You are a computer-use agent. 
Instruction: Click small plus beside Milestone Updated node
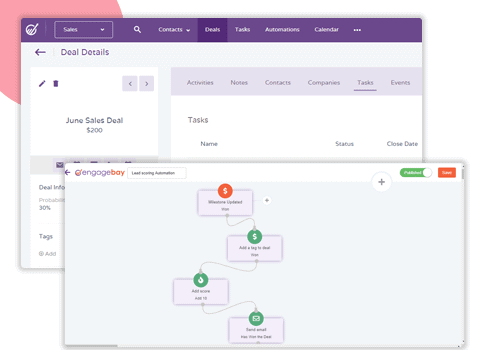tap(267, 200)
